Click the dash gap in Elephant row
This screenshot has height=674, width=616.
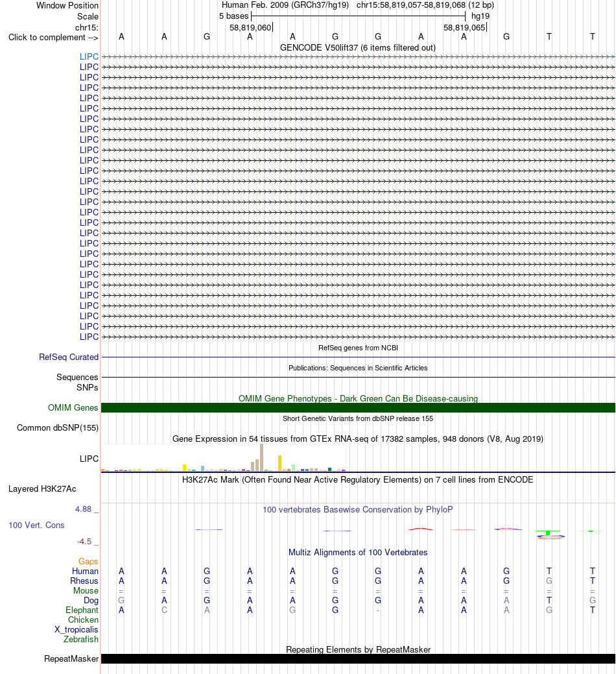(x=378, y=610)
